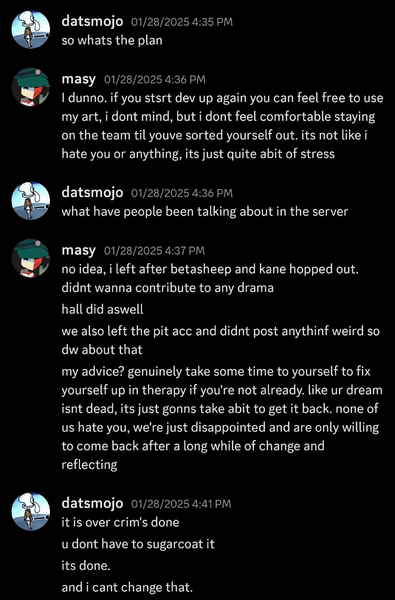
Task: Click datsmojo's avatar beside server question
Action: coord(31,201)
